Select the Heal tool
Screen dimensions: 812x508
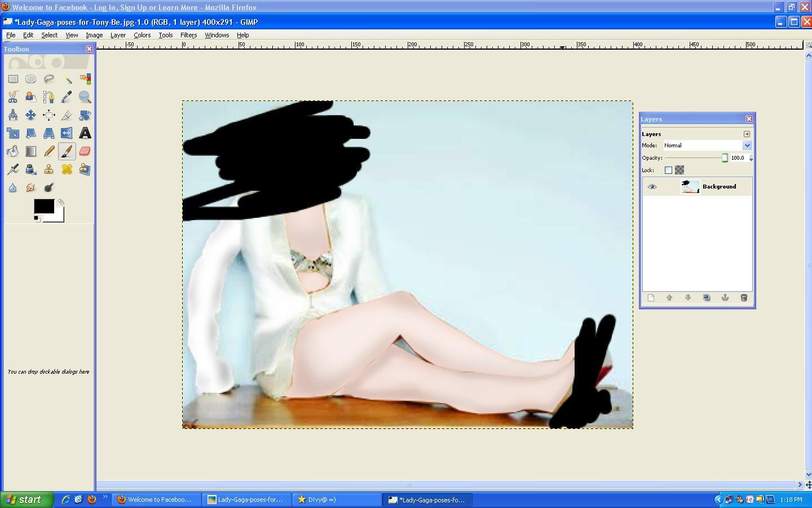67,169
